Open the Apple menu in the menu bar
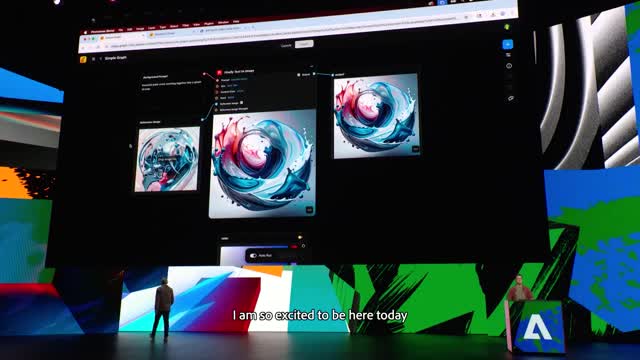 click(x=86, y=31)
